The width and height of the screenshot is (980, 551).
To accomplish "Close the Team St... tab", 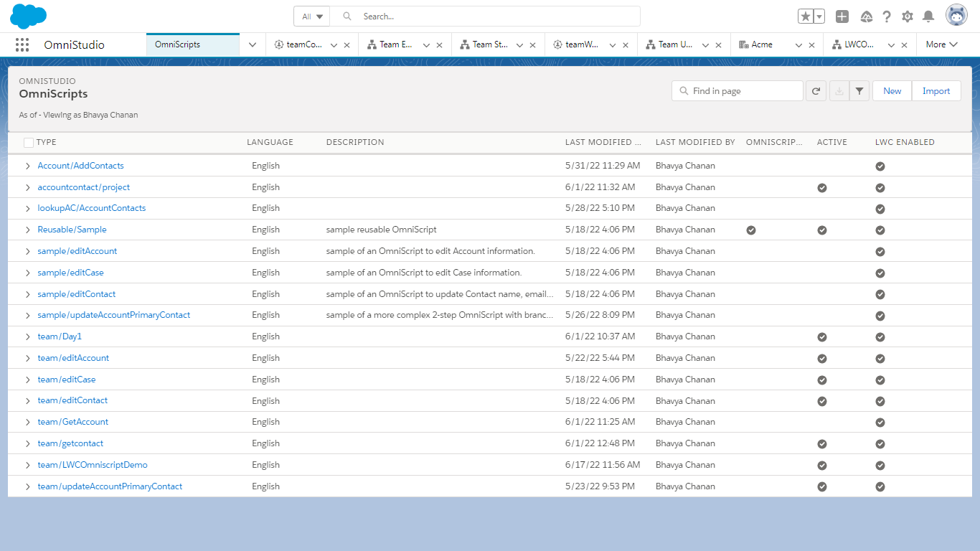I will [x=532, y=45].
